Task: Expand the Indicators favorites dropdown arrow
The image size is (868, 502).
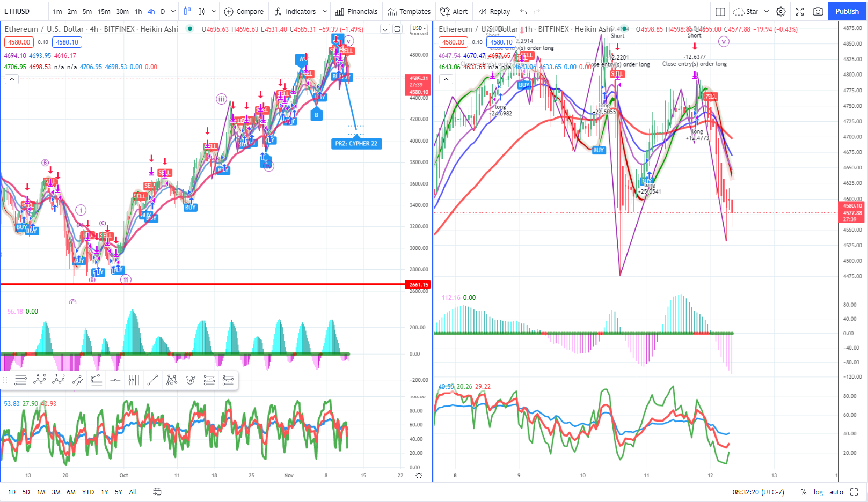Action: [x=325, y=11]
